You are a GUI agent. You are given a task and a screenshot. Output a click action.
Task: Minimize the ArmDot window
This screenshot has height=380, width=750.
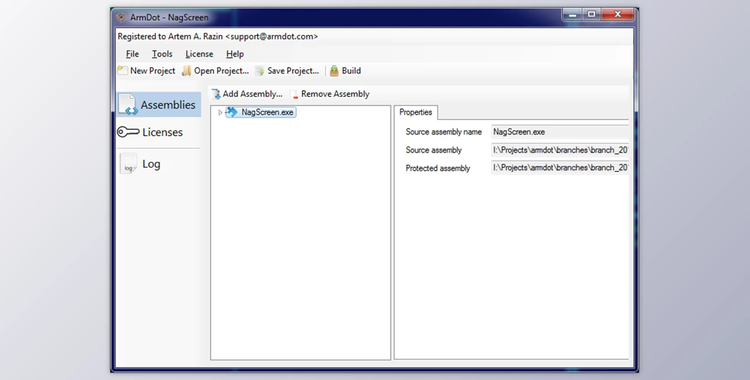(573, 15)
